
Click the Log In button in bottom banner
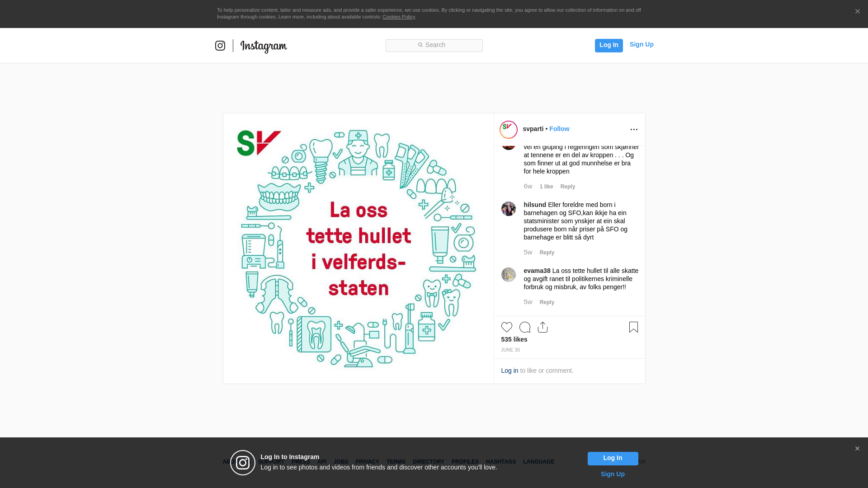613,459
